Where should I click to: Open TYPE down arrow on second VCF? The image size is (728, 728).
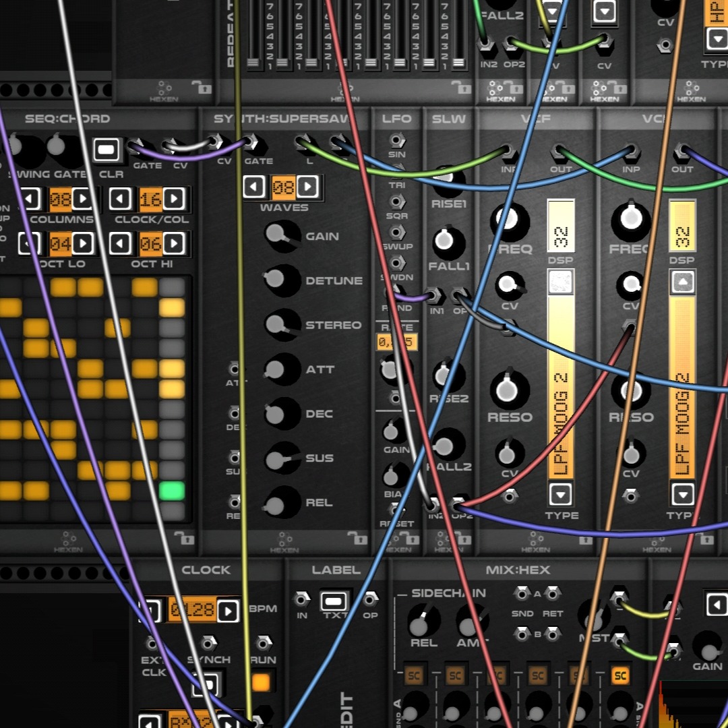pos(682,495)
